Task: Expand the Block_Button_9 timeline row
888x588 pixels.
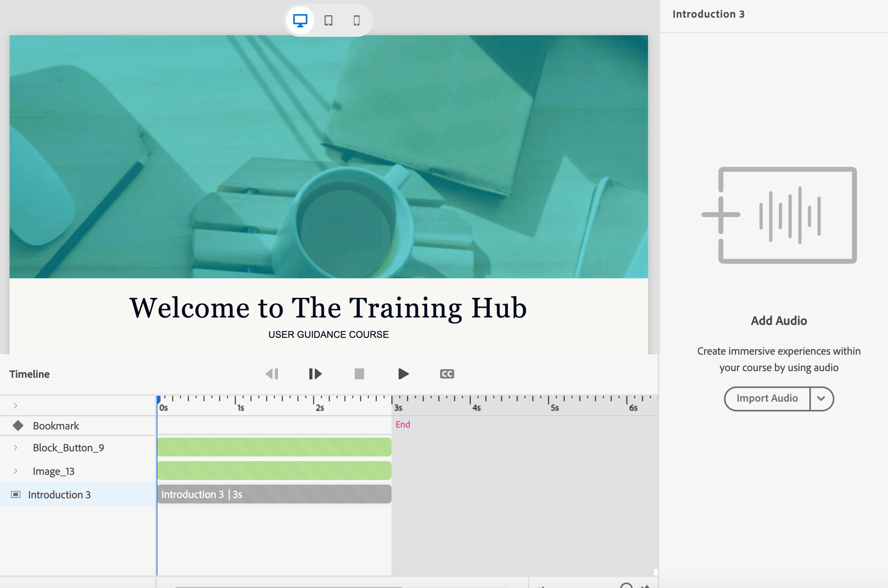Action: (16, 447)
